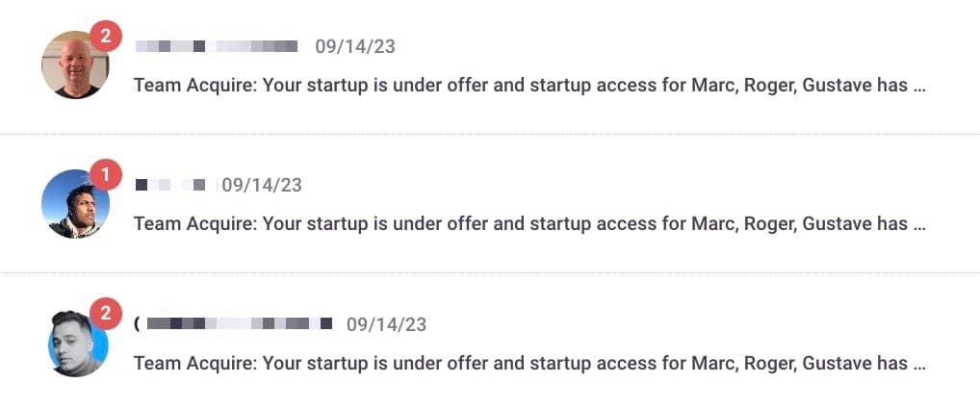Open the blurred sender name in bottom conversation
Image resolution: width=980 pixels, height=410 pixels.
(x=236, y=324)
